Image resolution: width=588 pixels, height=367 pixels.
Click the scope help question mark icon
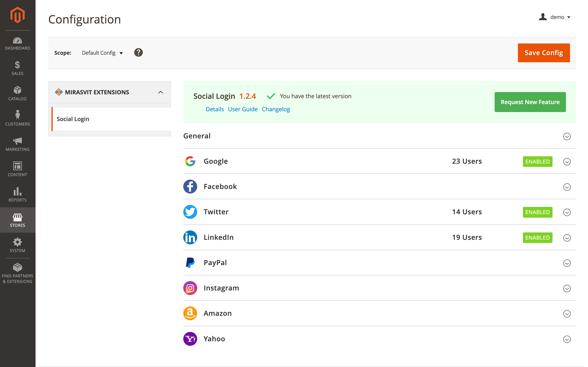click(139, 53)
